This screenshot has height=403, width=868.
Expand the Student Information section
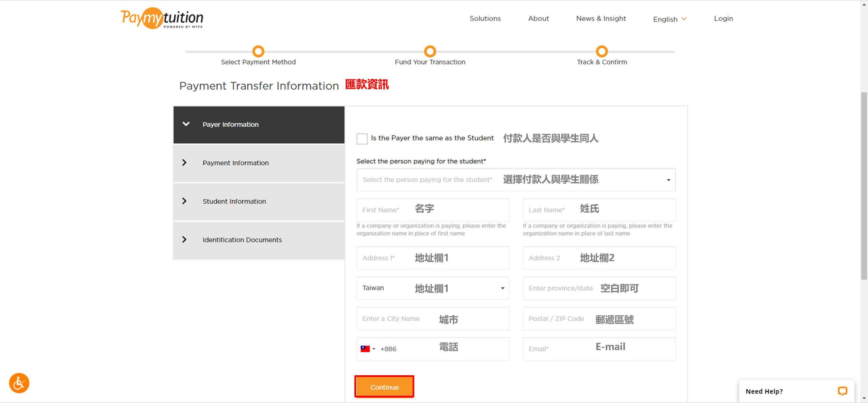click(234, 201)
